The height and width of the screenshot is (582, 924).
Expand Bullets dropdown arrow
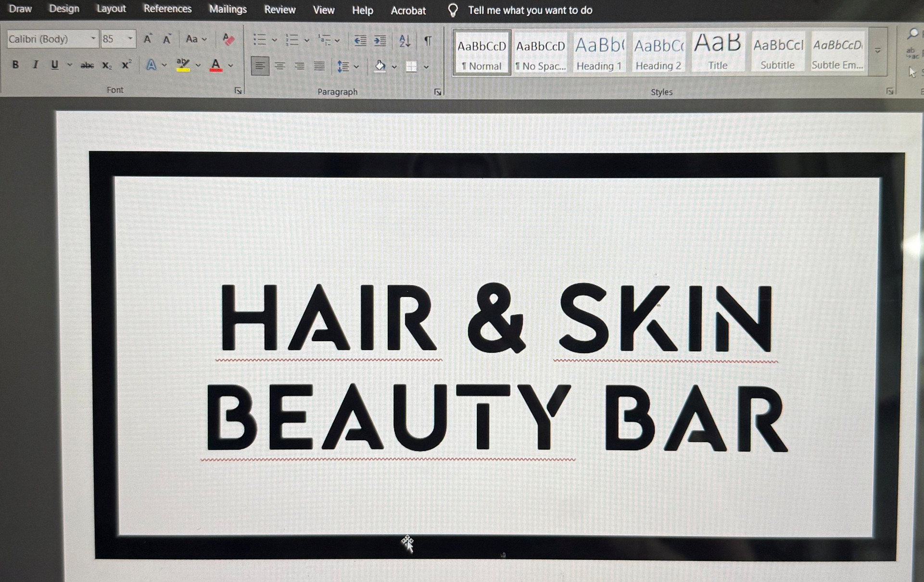(274, 40)
